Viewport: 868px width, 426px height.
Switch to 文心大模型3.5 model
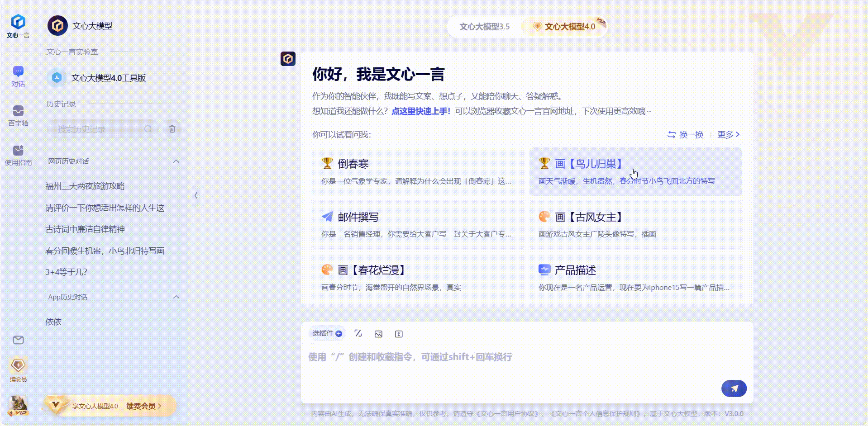[x=485, y=26]
